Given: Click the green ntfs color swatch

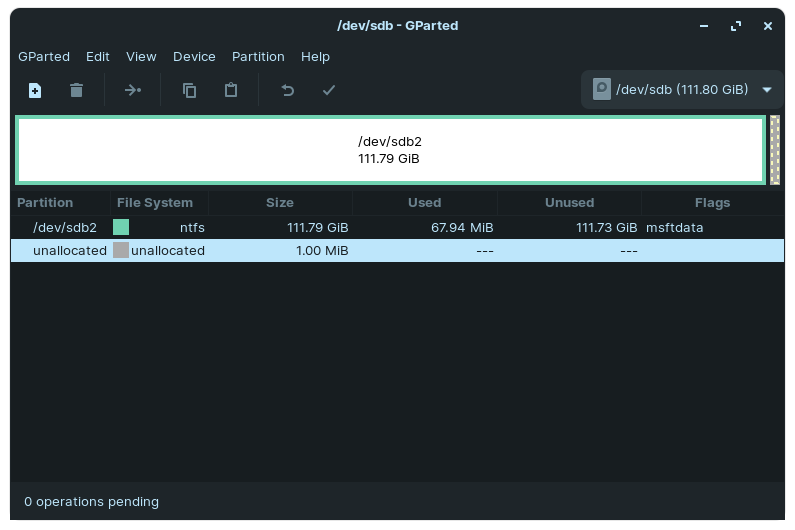Looking at the screenshot, I should coord(121,227).
